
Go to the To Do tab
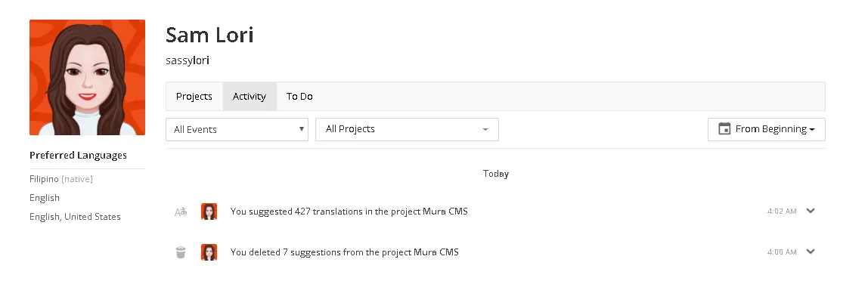[x=299, y=96]
